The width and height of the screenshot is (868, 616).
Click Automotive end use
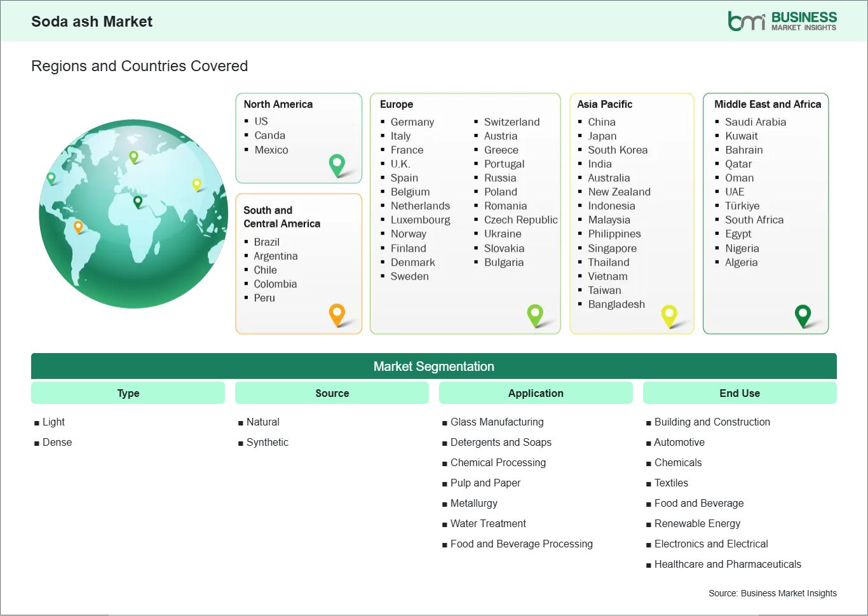click(679, 442)
